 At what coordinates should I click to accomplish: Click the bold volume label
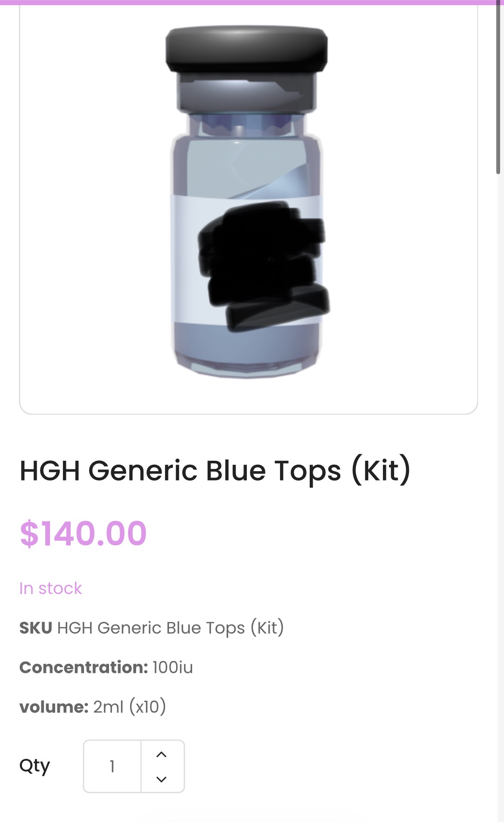[x=54, y=707]
